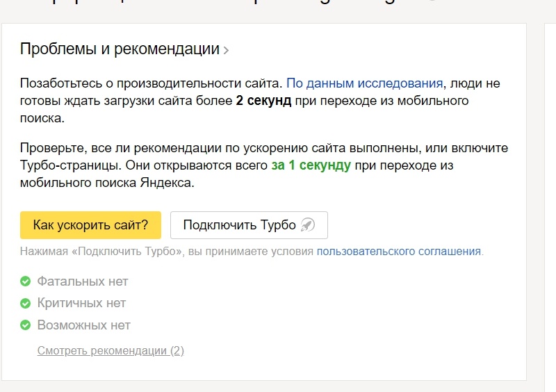Open the По данным исследования link

(x=364, y=83)
